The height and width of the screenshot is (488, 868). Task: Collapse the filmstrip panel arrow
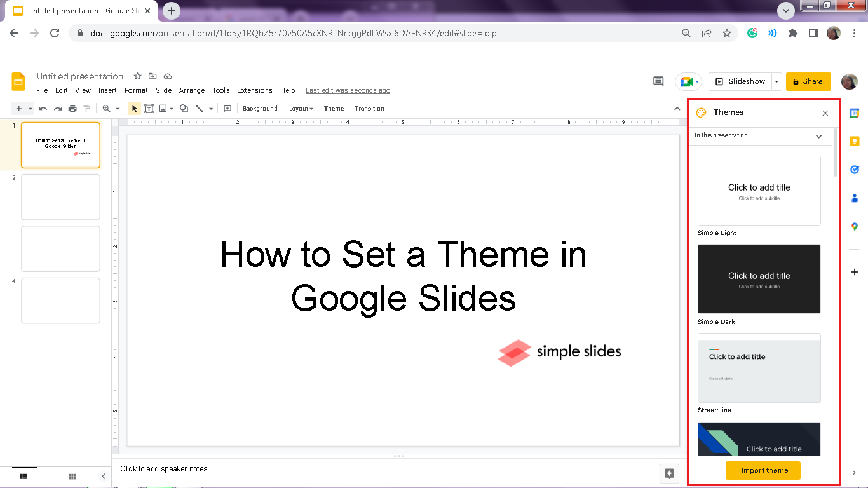point(104,476)
